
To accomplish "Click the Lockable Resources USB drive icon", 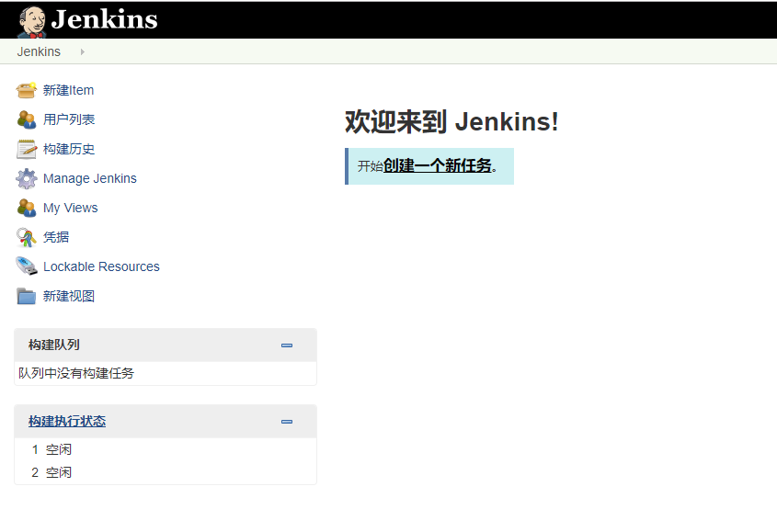I will pyautogui.click(x=27, y=266).
